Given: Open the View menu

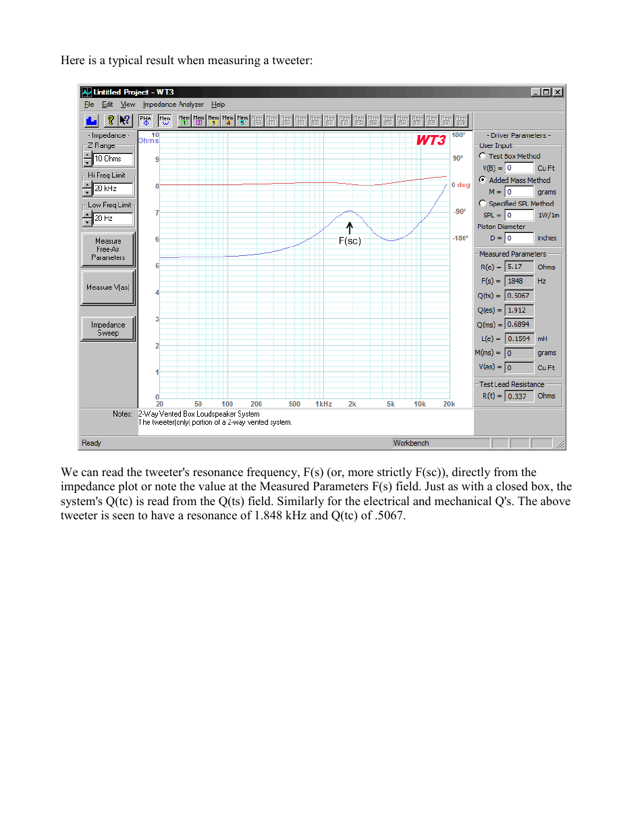Looking at the screenshot, I should pos(128,105).
